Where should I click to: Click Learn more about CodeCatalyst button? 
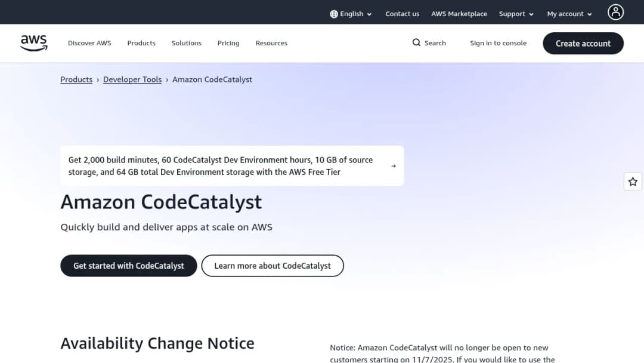[x=273, y=266]
